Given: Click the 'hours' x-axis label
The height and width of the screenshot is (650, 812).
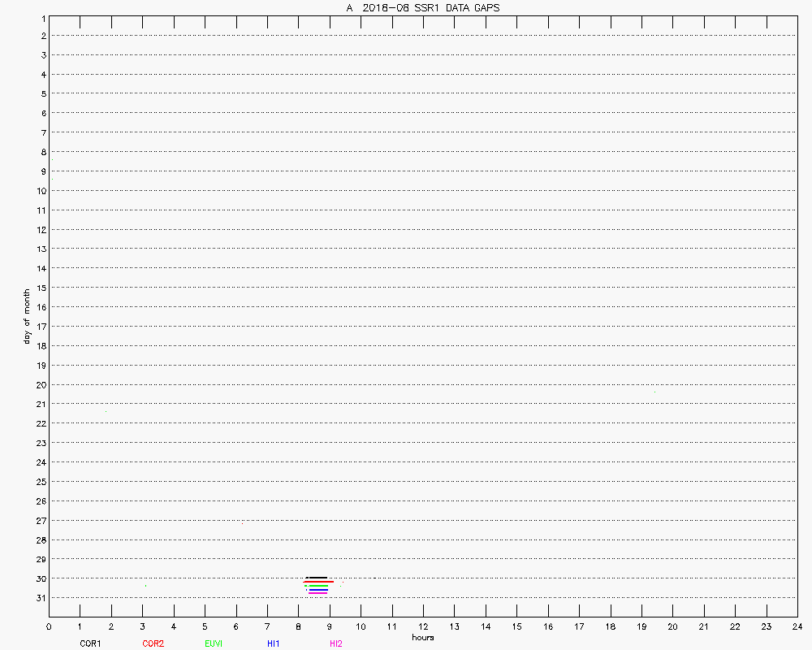Looking at the screenshot, I should pyautogui.click(x=422, y=637).
